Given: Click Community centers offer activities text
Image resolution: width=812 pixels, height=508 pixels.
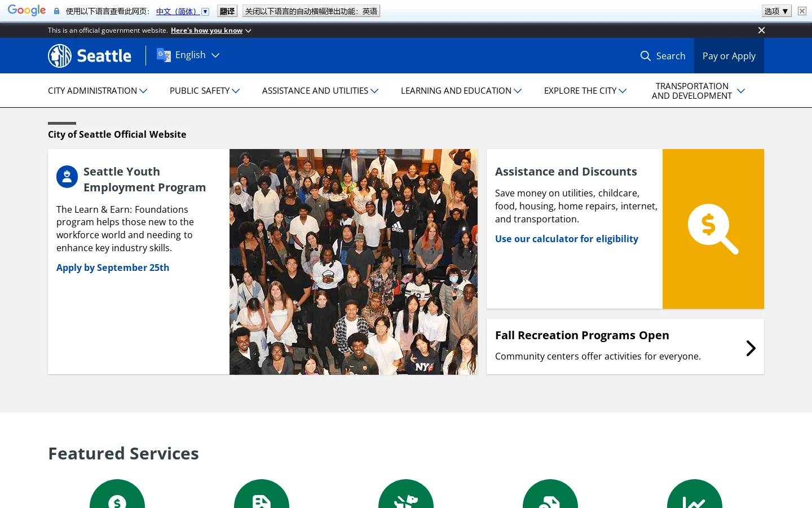Looking at the screenshot, I should pos(598,356).
